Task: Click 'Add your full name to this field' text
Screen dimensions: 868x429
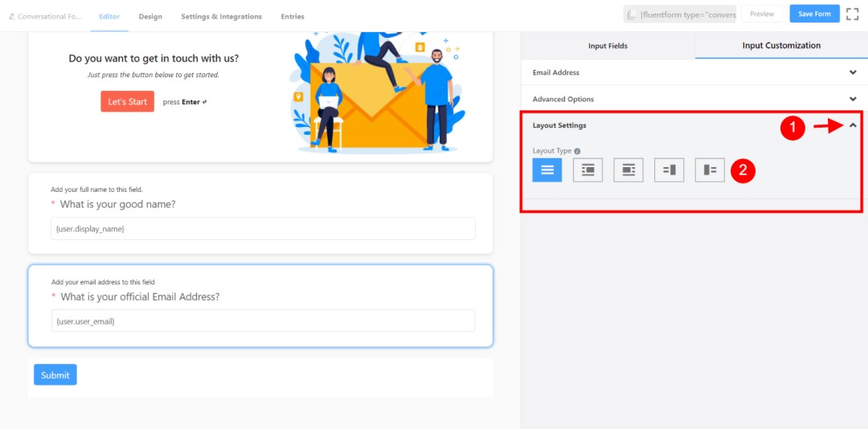Action: pos(97,190)
